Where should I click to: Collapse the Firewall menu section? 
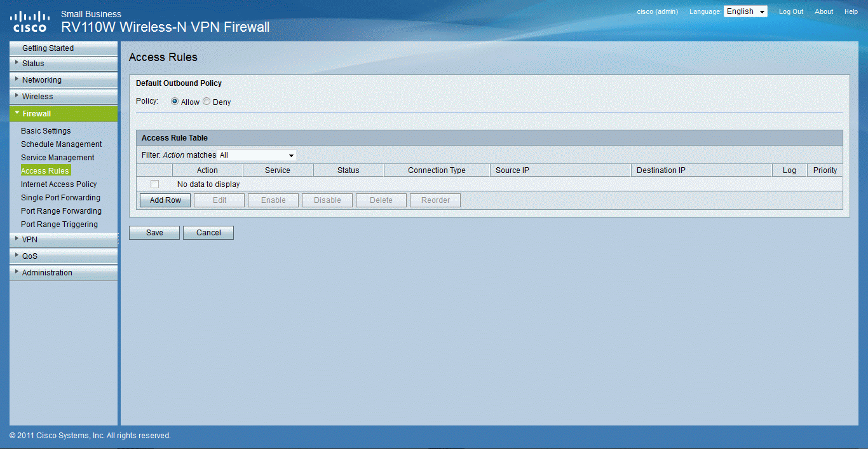coord(64,114)
